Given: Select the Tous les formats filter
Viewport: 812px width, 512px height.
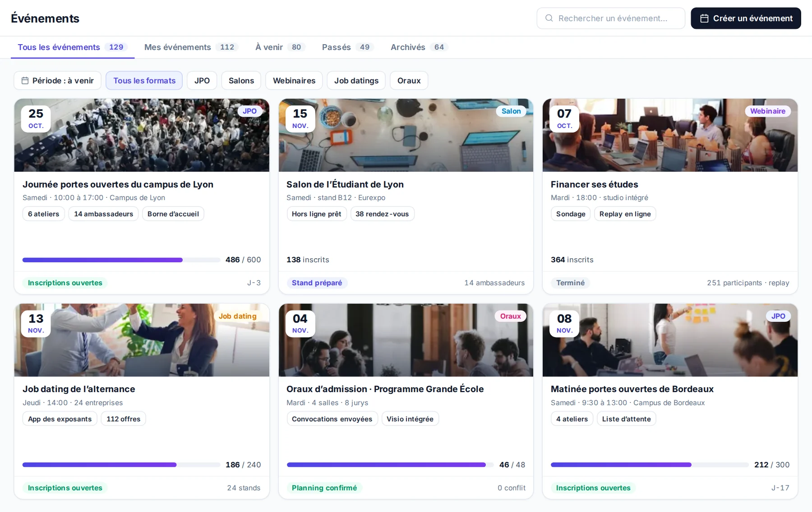Looking at the screenshot, I should tap(144, 81).
